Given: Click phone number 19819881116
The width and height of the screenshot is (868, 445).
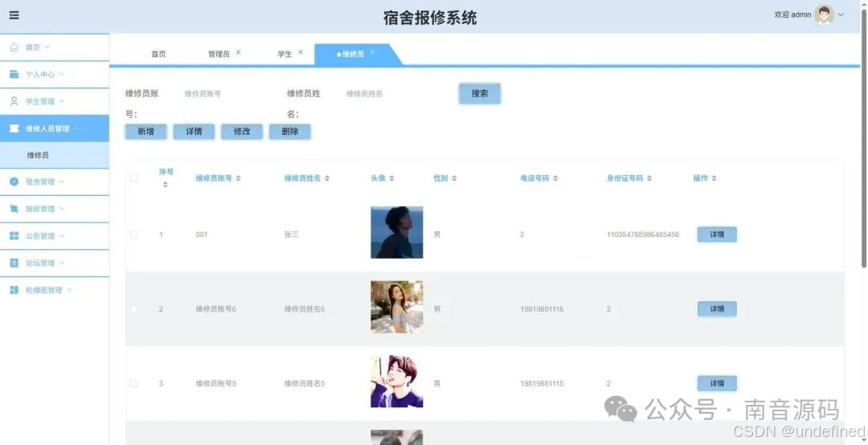Looking at the screenshot, I should click(x=542, y=308).
